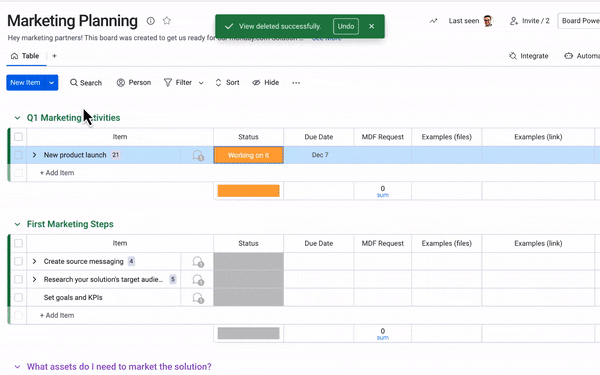Viewport: 600px width, 375px height.
Task: Click Q1 Marketing Activities group title
Action: point(73,118)
